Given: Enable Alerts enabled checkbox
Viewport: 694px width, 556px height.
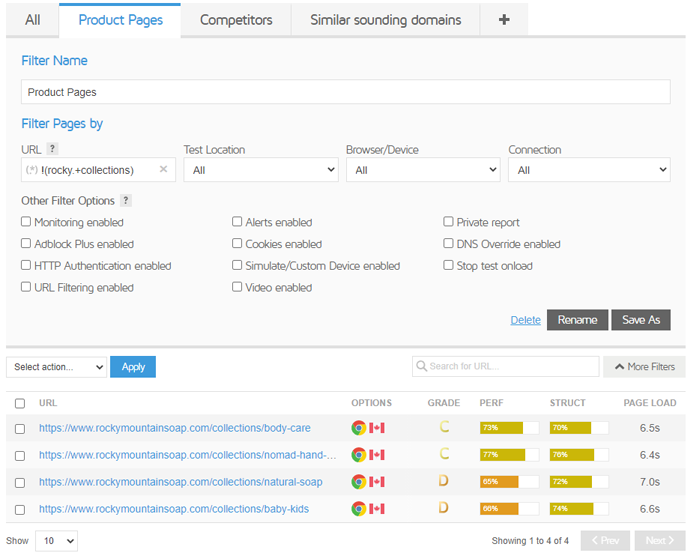Looking at the screenshot, I should click(237, 221).
